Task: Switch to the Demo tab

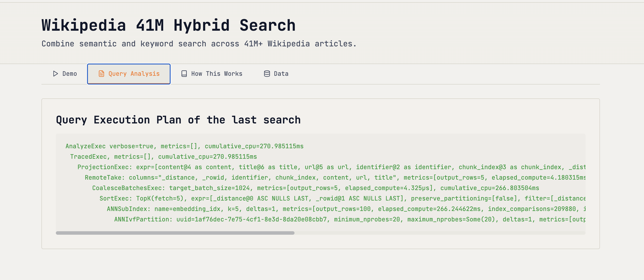Action: pos(65,74)
